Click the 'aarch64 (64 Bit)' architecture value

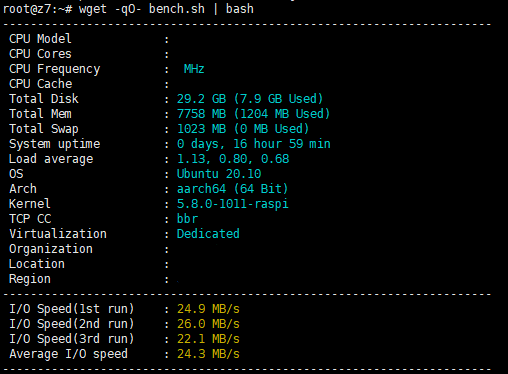[x=232, y=189]
